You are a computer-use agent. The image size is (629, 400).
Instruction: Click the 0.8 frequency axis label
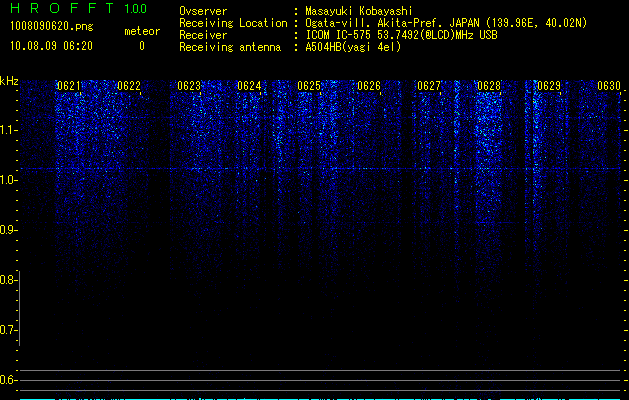click(x=9, y=280)
